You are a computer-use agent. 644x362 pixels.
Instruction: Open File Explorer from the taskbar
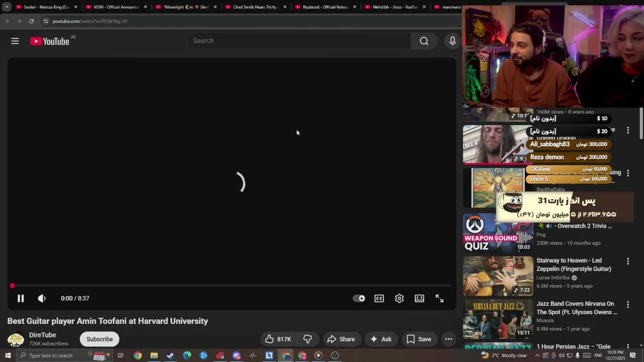[154, 355]
